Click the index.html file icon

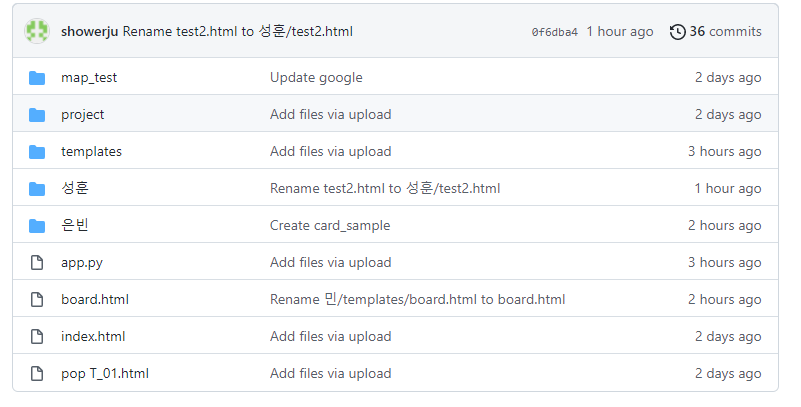(38, 337)
